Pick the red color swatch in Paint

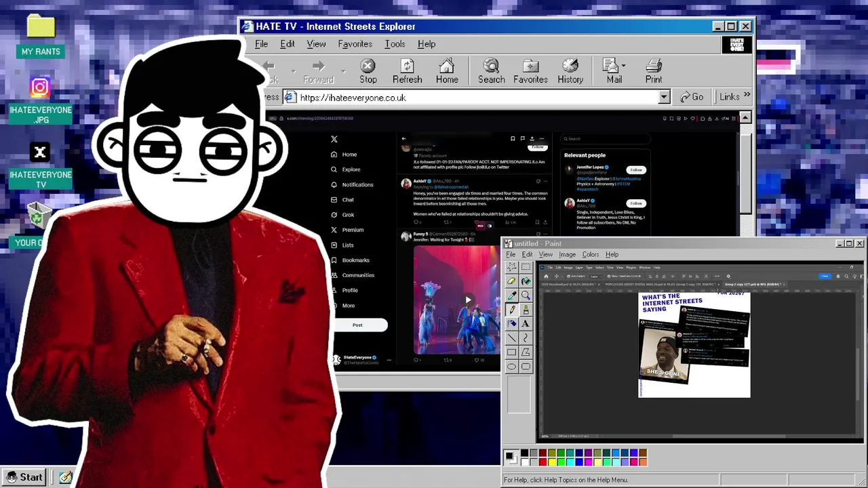pos(542,462)
